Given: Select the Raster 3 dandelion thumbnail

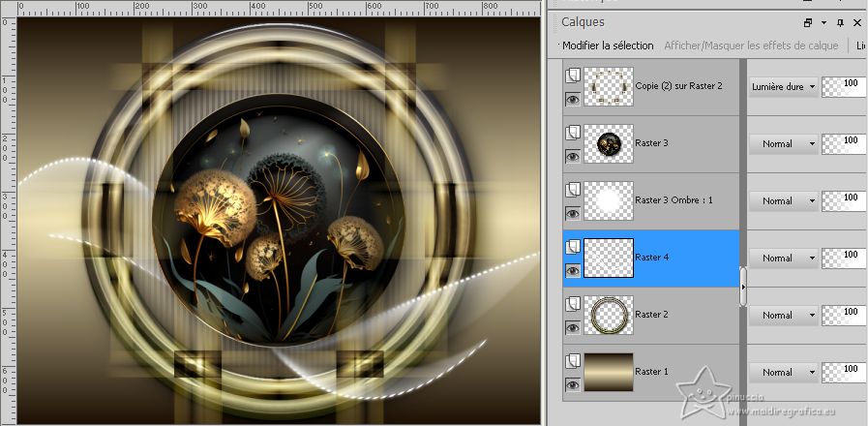Looking at the screenshot, I should [609, 143].
